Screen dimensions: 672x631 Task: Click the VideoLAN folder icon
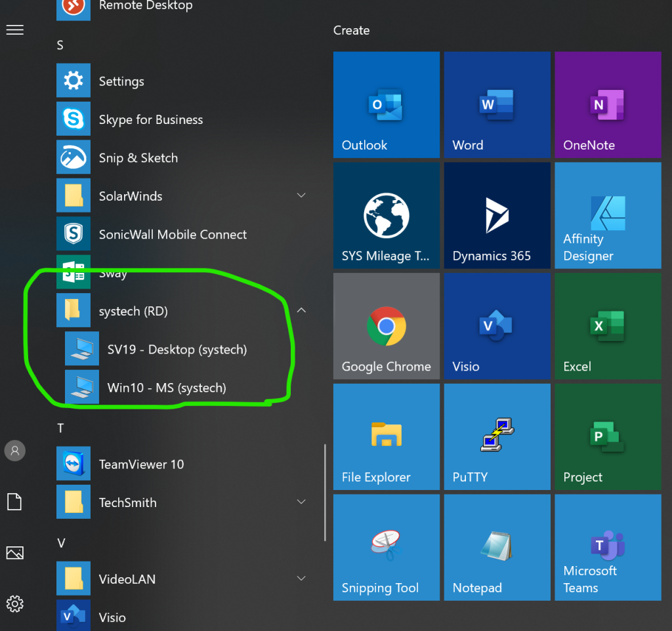[x=73, y=579]
